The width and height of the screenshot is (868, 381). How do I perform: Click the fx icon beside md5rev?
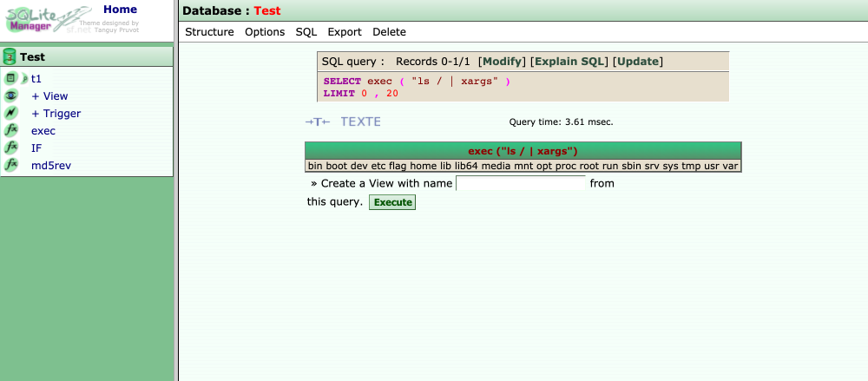click(x=10, y=165)
